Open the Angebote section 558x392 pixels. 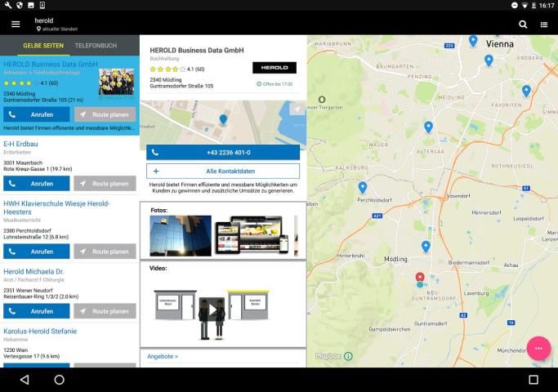point(163,356)
